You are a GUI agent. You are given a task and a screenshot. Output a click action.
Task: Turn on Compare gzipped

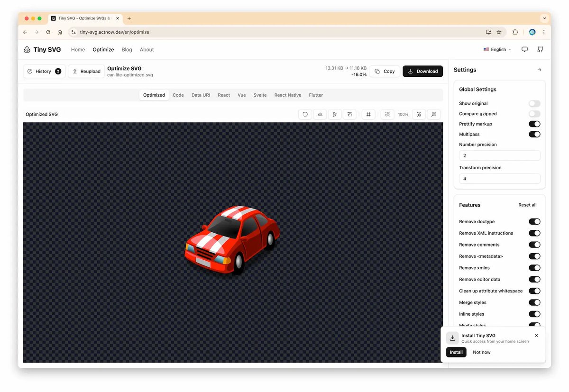534,113
